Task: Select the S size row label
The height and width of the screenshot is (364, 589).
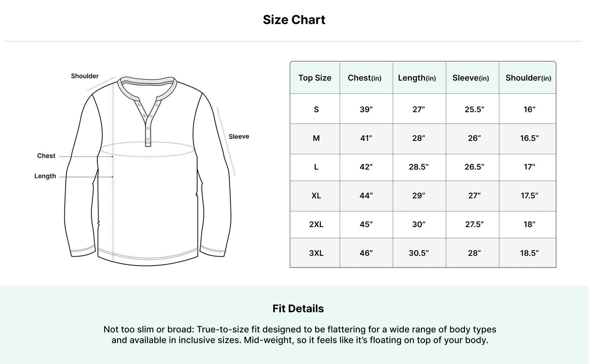Action: (x=316, y=109)
